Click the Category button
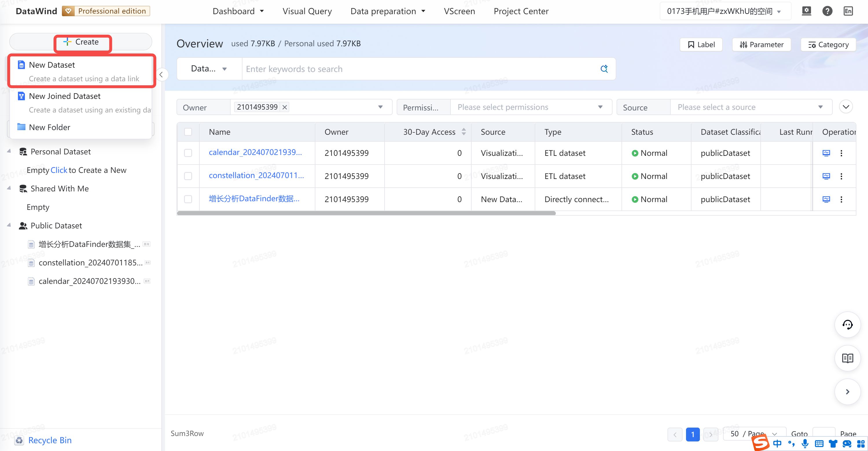The image size is (868, 451). (828, 45)
